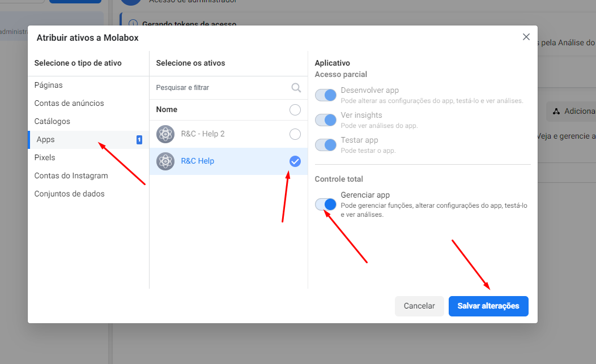Click Salvar alterações button
Screen dimensions: 596x364
488,306
